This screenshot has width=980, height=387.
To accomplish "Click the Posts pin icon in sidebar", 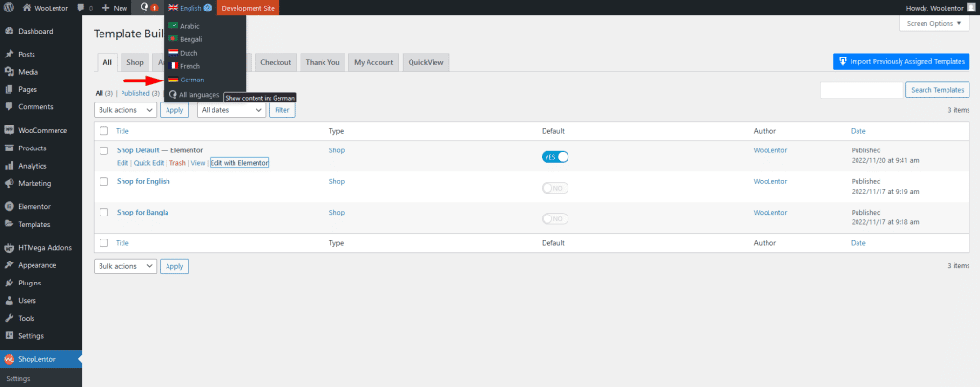I will 10,55.
